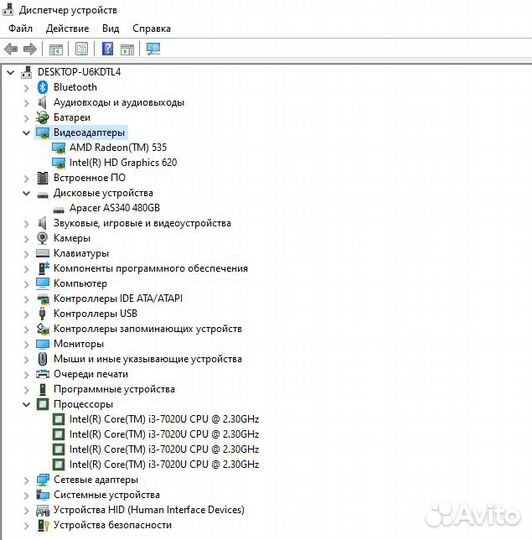Collapse the DESKTOP-U6KDTL4 root node
The image size is (532, 540).
point(11,73)
